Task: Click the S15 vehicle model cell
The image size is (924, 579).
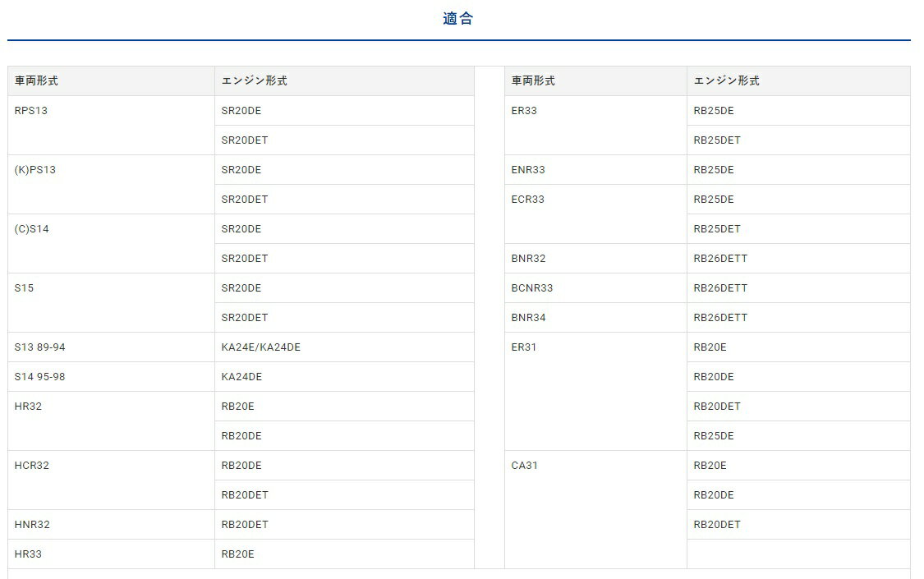Action: 25,288
